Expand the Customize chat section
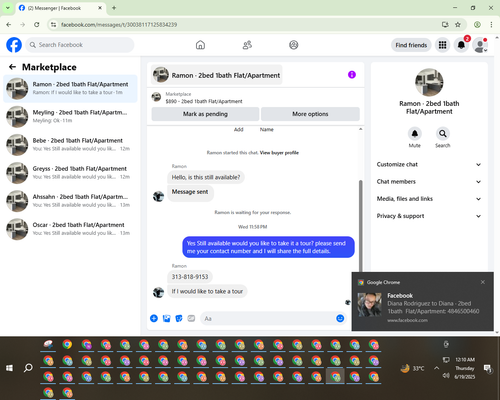The height and width of the screenshot is (400, 500). [429, 164]
